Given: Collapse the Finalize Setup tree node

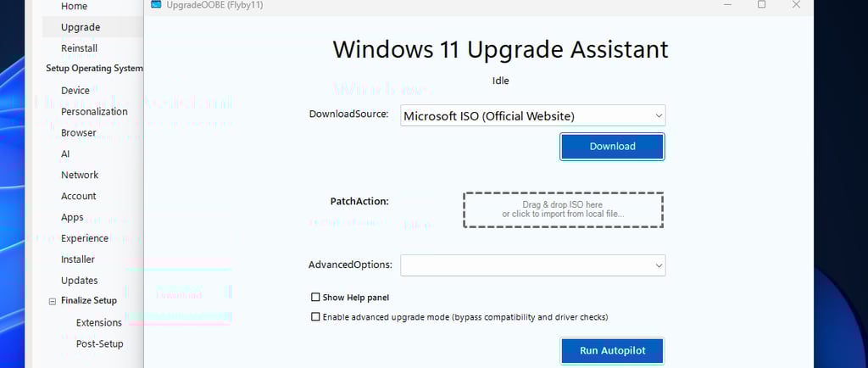Looking at the screenshot, I should point(53,300).
